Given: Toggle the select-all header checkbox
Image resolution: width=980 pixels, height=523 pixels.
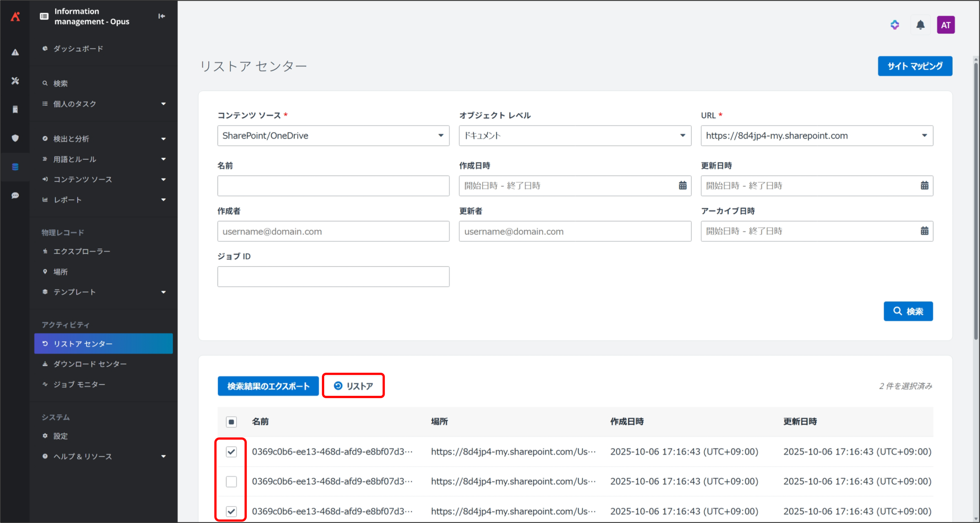Looking at the screenshot, I should pos(231,422).
